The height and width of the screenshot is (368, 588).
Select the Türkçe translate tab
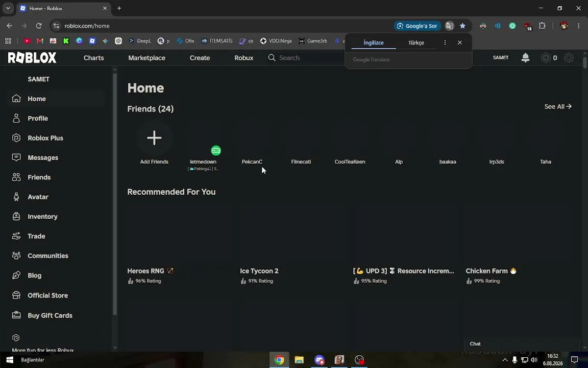(416, 42)
